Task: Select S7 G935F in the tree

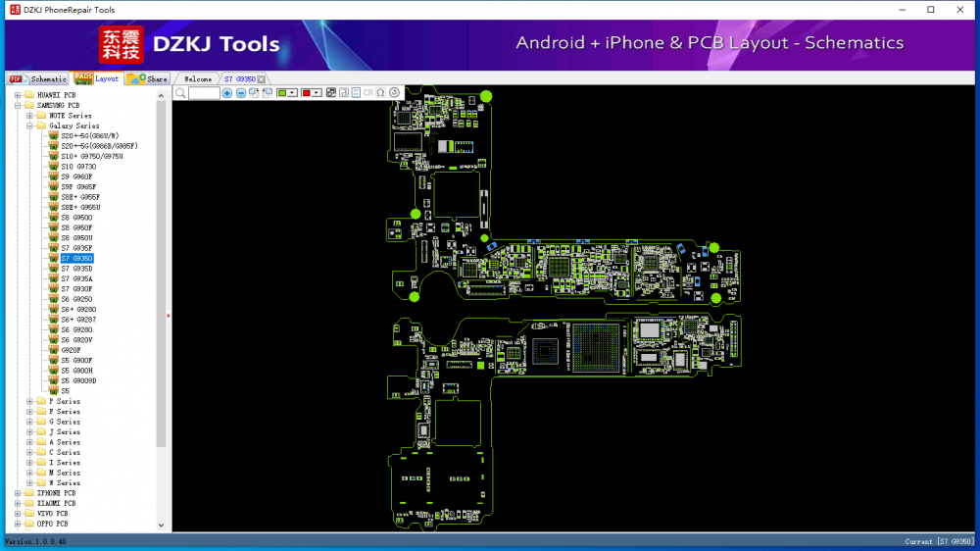Action: (76, 248)
